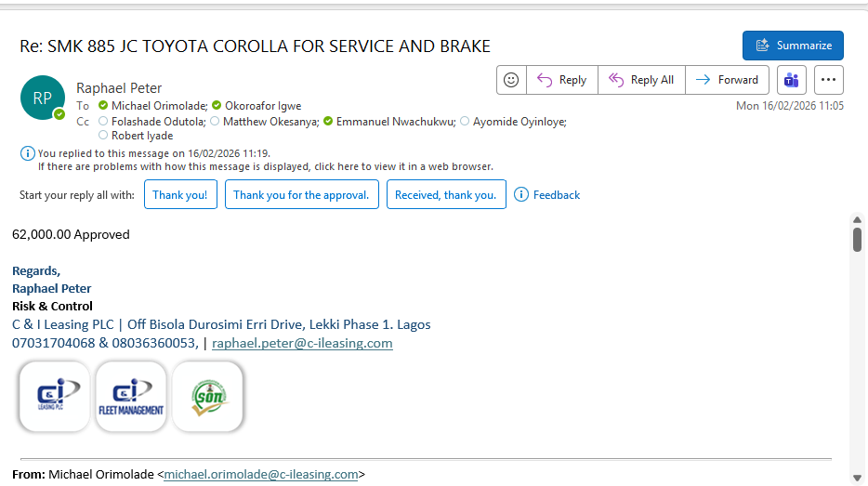Click the reply icon inside Reply button
Viewport: 868px width, 486px height.
point(545,80)
